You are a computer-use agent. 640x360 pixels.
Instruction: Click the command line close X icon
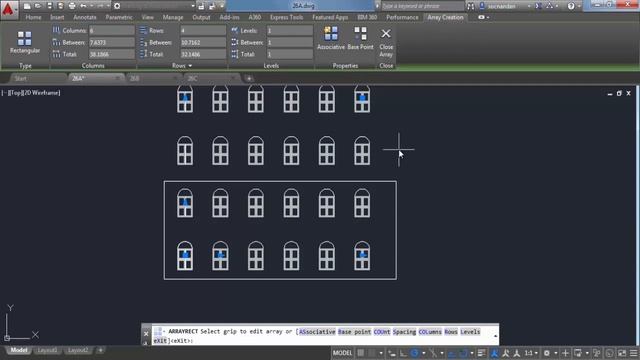146,333
